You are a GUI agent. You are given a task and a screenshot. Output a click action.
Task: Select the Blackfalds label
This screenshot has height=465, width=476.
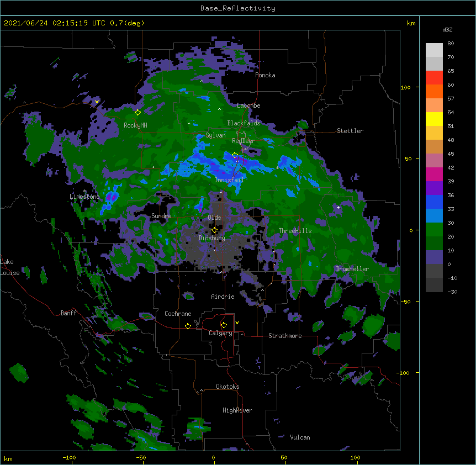244,123
